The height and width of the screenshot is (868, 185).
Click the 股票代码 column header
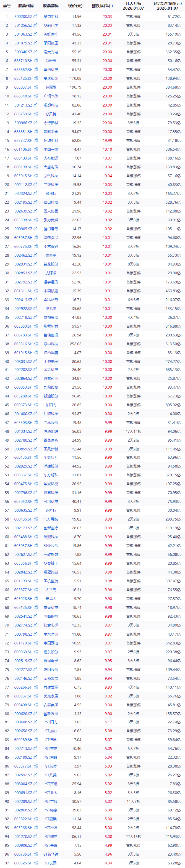(26, 6)
